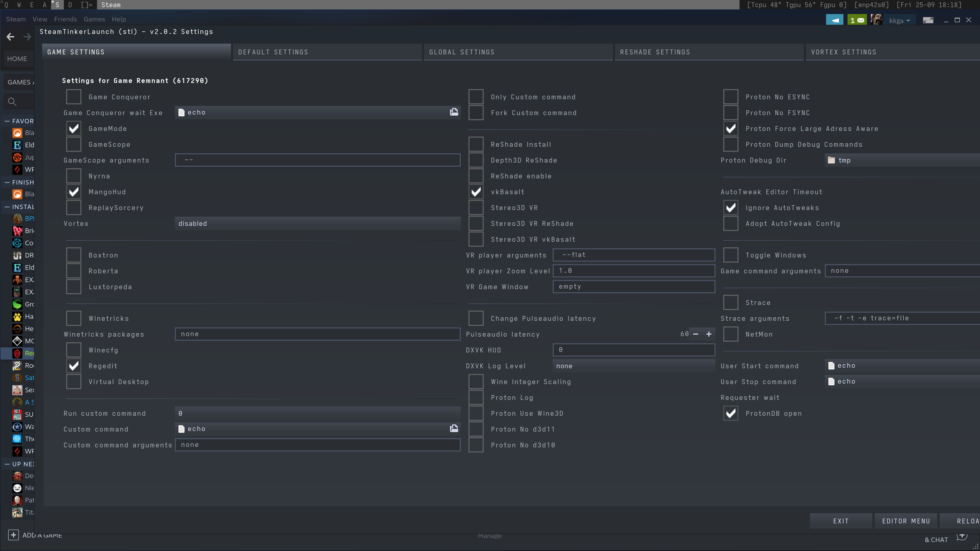Open the Friends menu
This screenshot has height=551, width=980.
point(65,19)
